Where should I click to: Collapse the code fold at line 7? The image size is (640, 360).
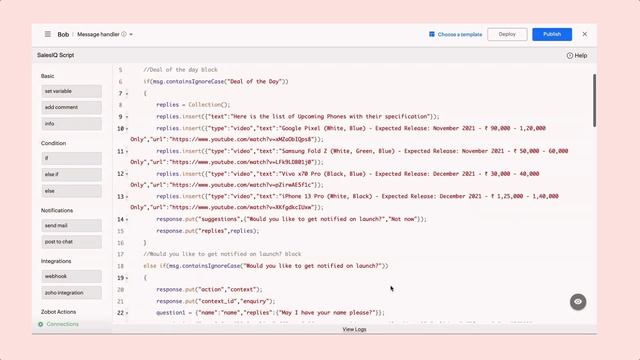pyautogui.click(x=127, y=94)
